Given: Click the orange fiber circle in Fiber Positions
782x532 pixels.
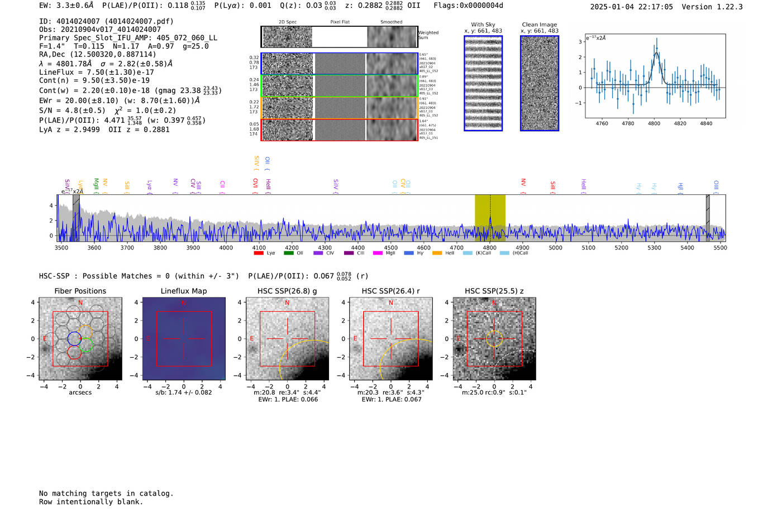Looking at the screenshot, I should pyautogui.click(x=85, y=332).
